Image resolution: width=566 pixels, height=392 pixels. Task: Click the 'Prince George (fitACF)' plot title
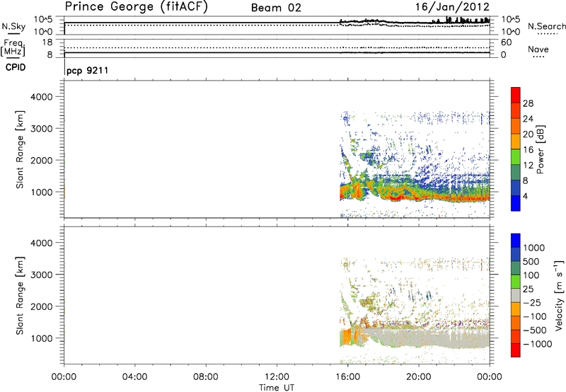tap(136, 7)
